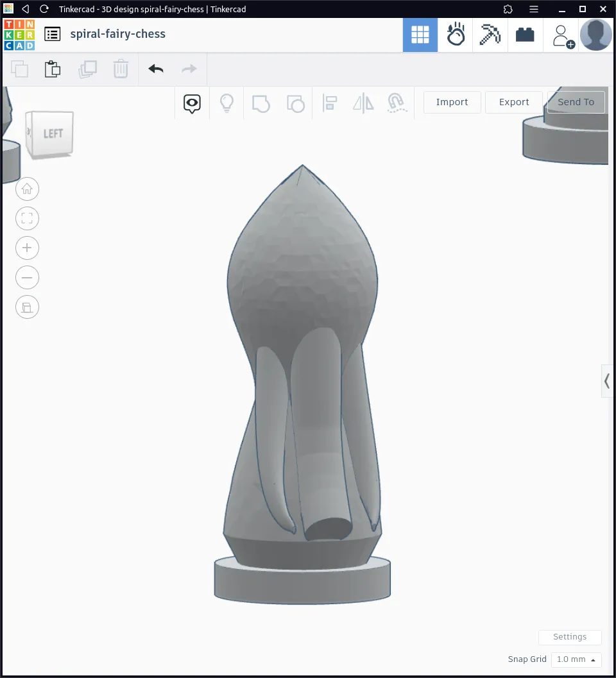Click the undo arrow
This screenshot has height=678, width=616.
coord(155,69)
